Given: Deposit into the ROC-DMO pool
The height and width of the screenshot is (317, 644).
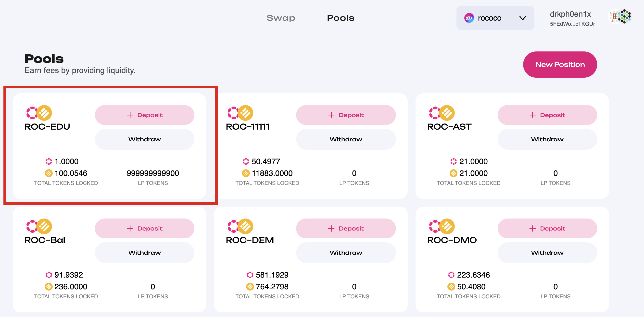Looking at the screenshot, I should pos(547,228).
